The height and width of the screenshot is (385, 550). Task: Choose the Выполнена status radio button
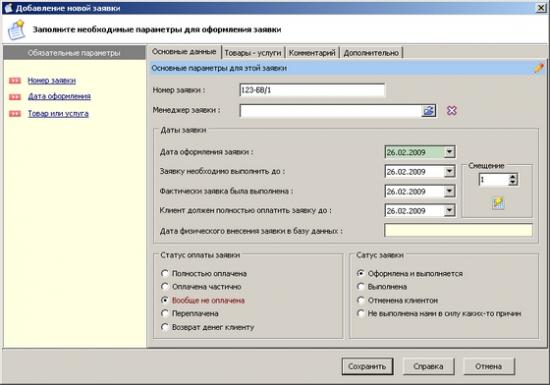point(361,286)
